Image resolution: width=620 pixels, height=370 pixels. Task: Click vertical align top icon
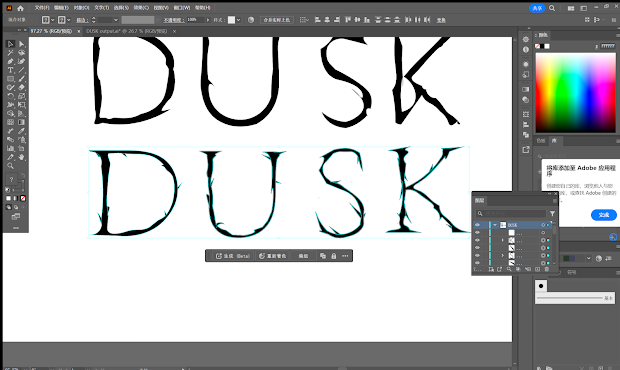click(x=348, y=19)
